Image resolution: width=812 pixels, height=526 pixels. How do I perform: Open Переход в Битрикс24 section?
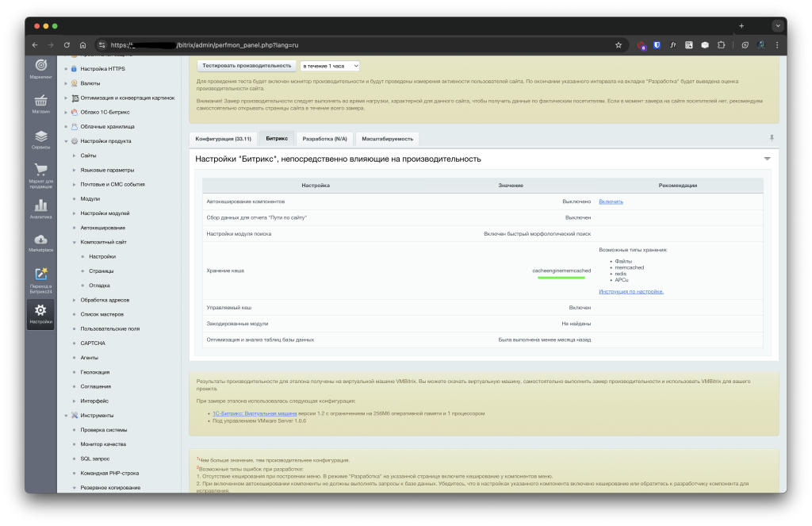tap(40, 280)
